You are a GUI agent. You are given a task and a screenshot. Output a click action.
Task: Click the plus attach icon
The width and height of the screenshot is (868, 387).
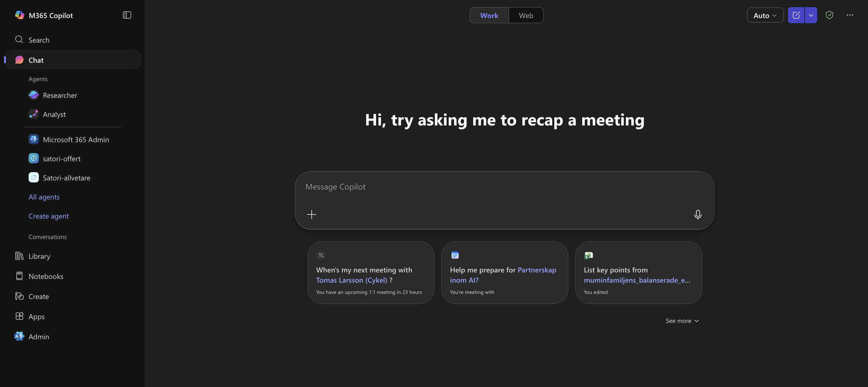click(x=312, y=214)
